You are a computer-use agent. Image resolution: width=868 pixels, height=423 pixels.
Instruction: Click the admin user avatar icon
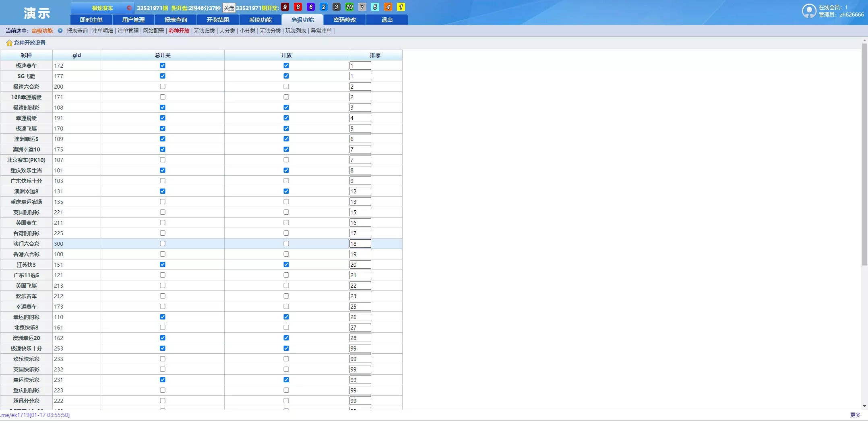point(808,11)
